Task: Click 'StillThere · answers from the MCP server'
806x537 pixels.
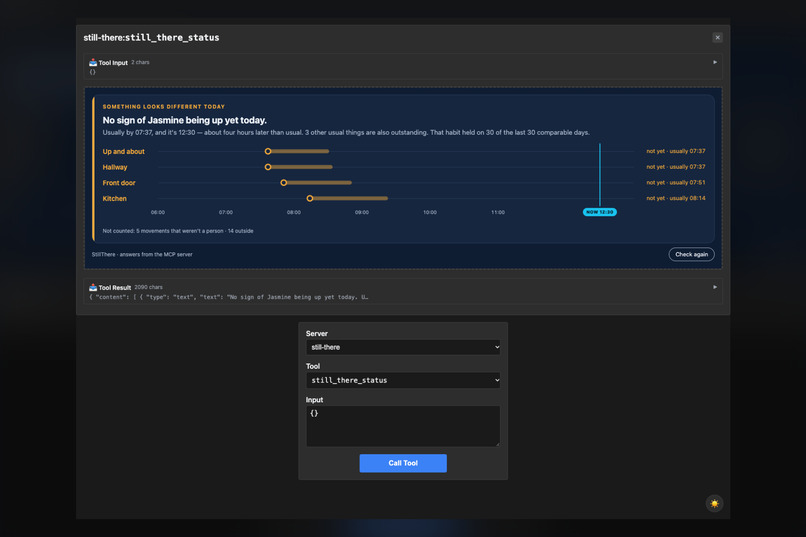Action: point(142,254)
